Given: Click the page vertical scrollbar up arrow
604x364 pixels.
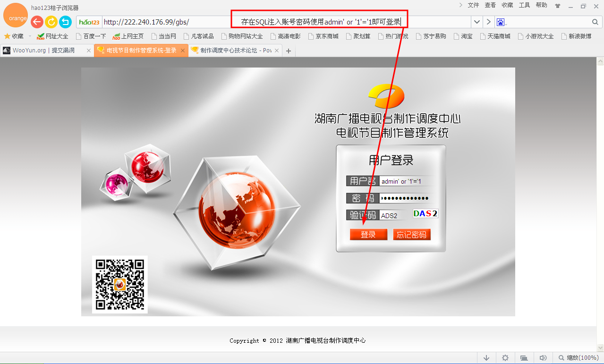Looking at the screenshot, I should click(x=600, y=61).
